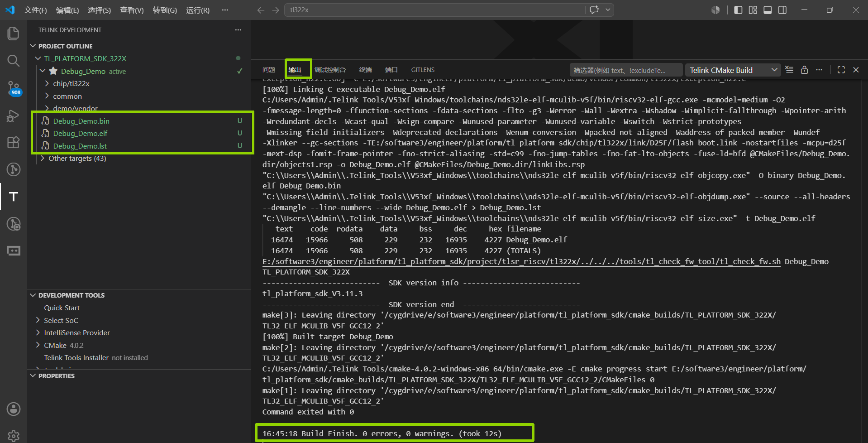Open Source Control with 908 badge

coord(14,88)
